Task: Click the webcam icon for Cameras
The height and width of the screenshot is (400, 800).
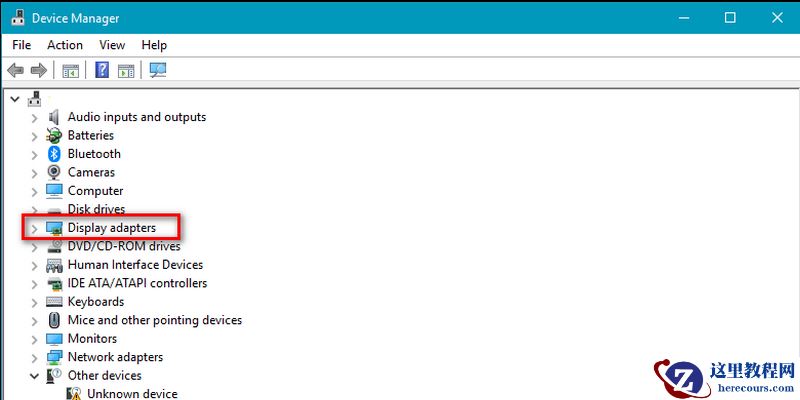Action: coord(54,172)
